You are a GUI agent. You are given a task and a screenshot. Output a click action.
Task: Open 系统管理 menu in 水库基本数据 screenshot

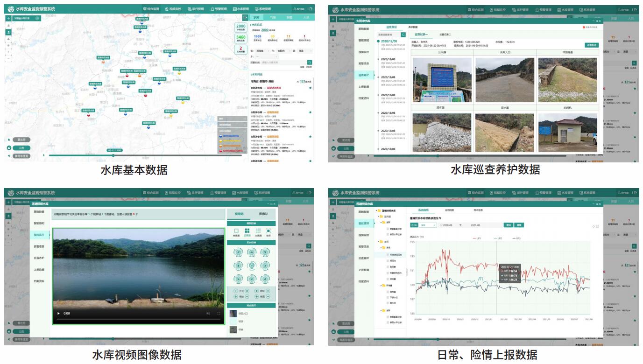(x=263, y=9)
